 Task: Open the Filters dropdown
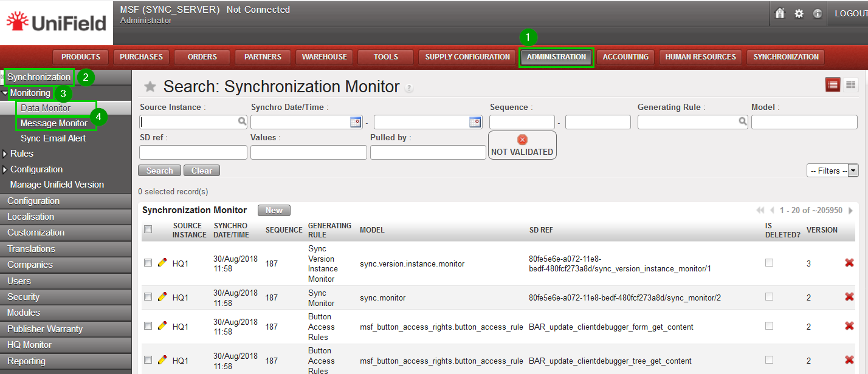tap(832, 171)
